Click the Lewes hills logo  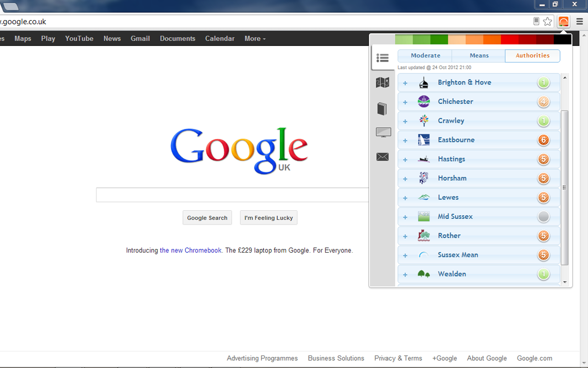pos(424,197)
